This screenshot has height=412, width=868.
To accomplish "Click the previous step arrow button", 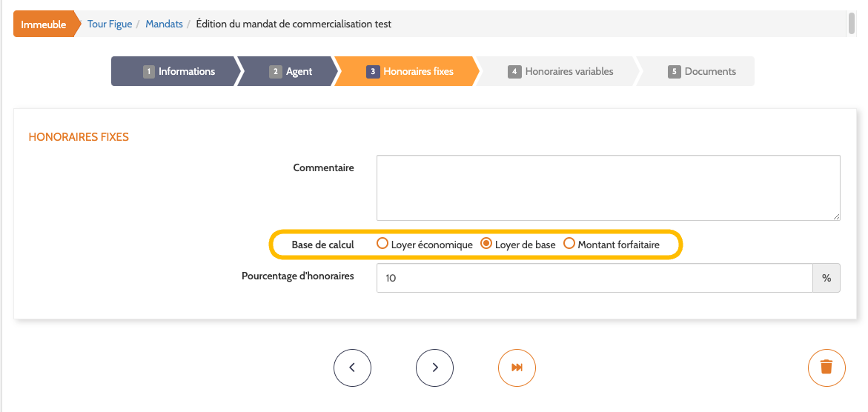I will point(352,368).
